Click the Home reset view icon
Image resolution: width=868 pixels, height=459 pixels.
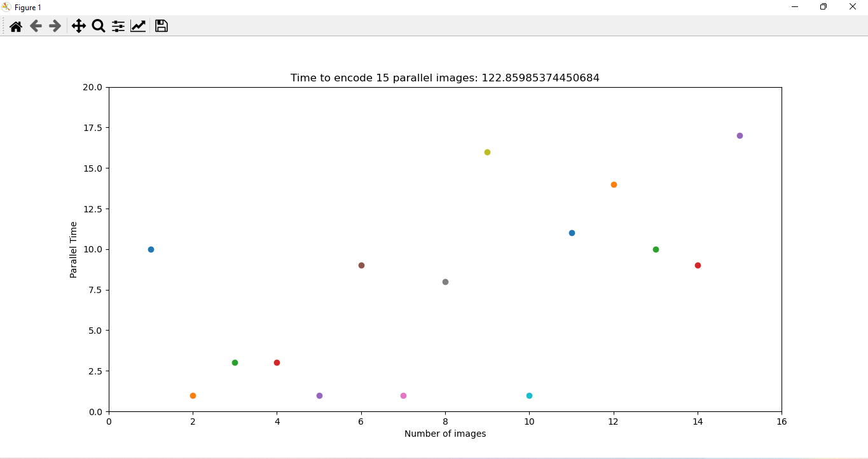coord(15,26)
